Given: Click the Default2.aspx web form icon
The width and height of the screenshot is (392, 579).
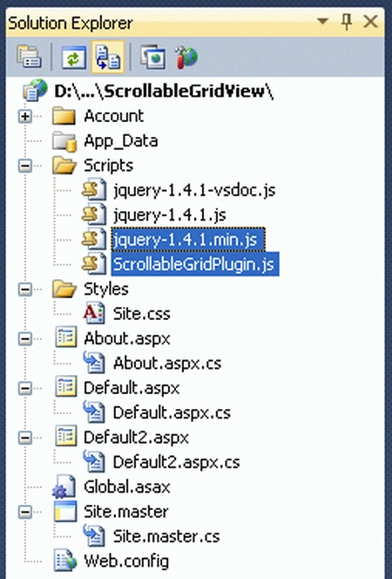Looking at the screenshot, I should [66, 437].
